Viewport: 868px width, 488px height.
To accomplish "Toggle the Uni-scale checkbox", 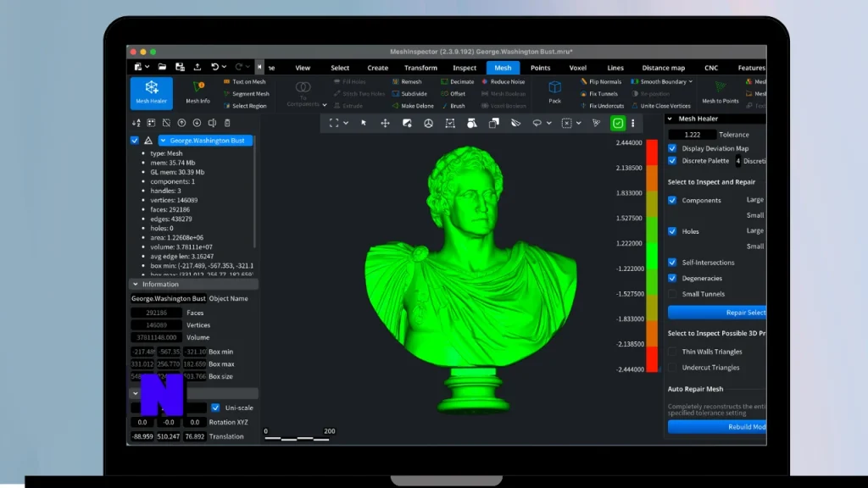I will click(215, 408).
